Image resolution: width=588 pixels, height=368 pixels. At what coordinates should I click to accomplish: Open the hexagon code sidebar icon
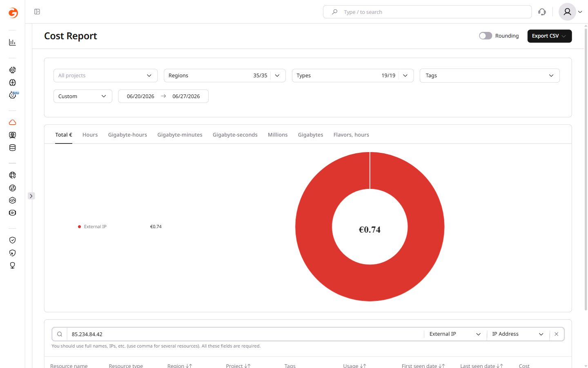(x=13, y=200)
